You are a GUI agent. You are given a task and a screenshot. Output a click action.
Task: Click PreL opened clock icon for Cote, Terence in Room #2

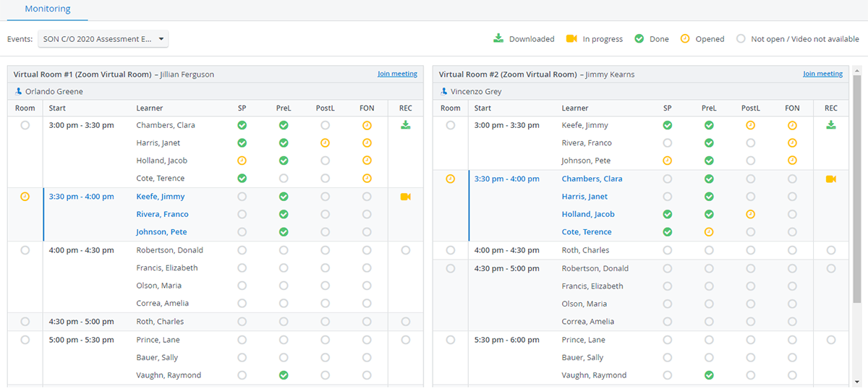pos(709,232)
